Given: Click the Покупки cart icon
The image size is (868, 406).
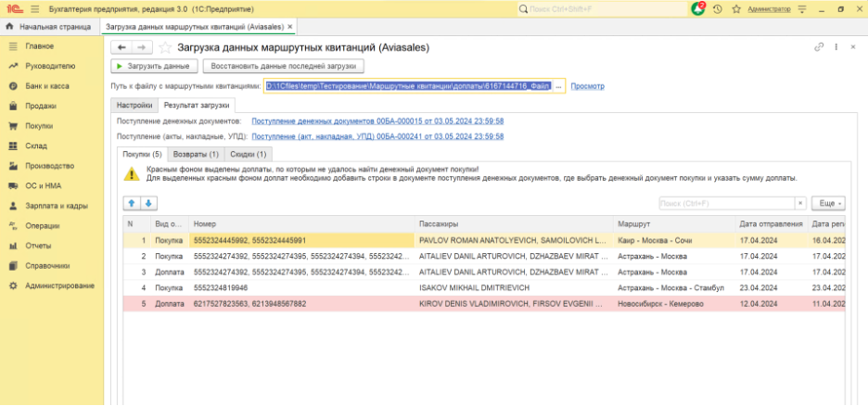Looking at the screenshot, I should click(x=13, y=126).
